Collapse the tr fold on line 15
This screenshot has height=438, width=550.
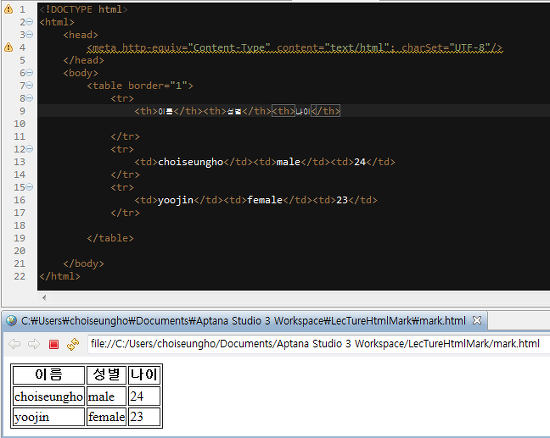[x=30, y=187]
